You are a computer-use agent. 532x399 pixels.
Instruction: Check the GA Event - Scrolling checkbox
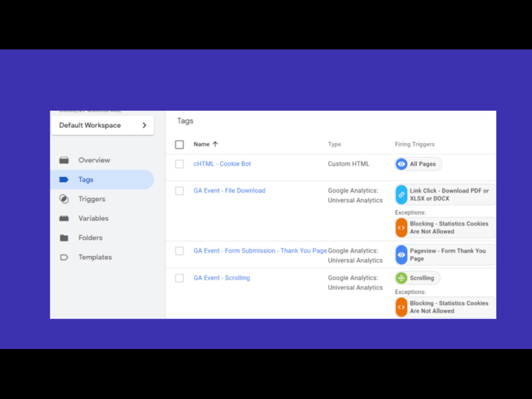(x=179, y=278)
